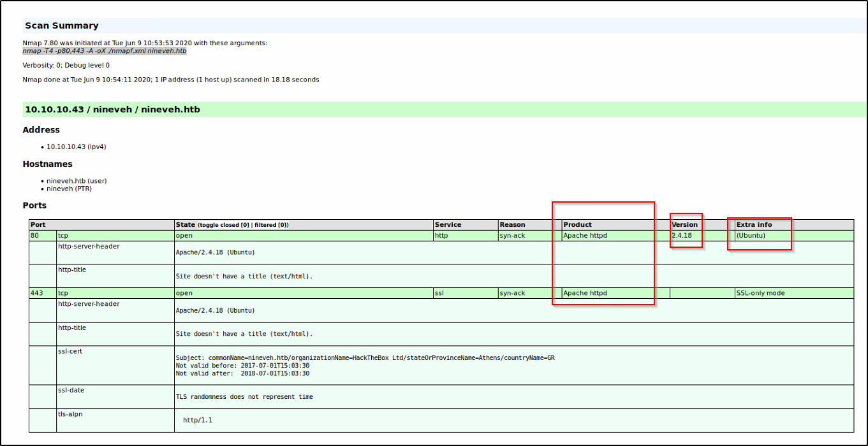Click the open state in port 443 row
The height and width of the screenshot is (446, 868).
(x=304, y=293)
